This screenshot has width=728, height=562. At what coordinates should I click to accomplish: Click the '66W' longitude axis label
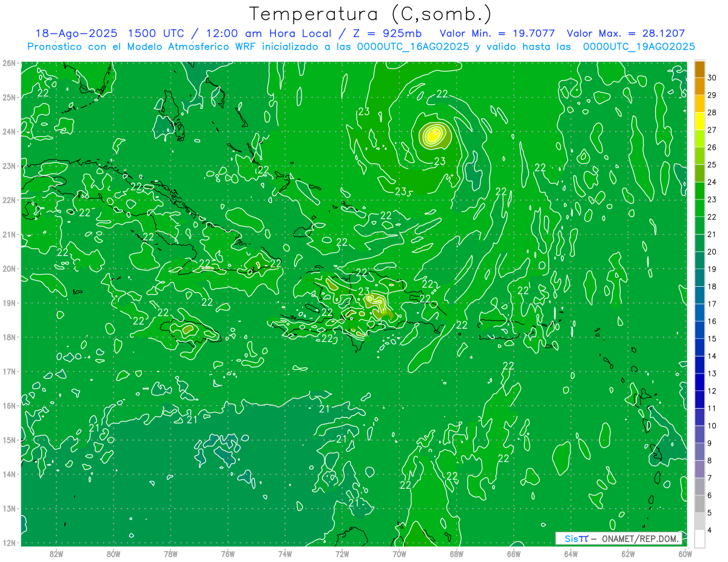(514, 554)
